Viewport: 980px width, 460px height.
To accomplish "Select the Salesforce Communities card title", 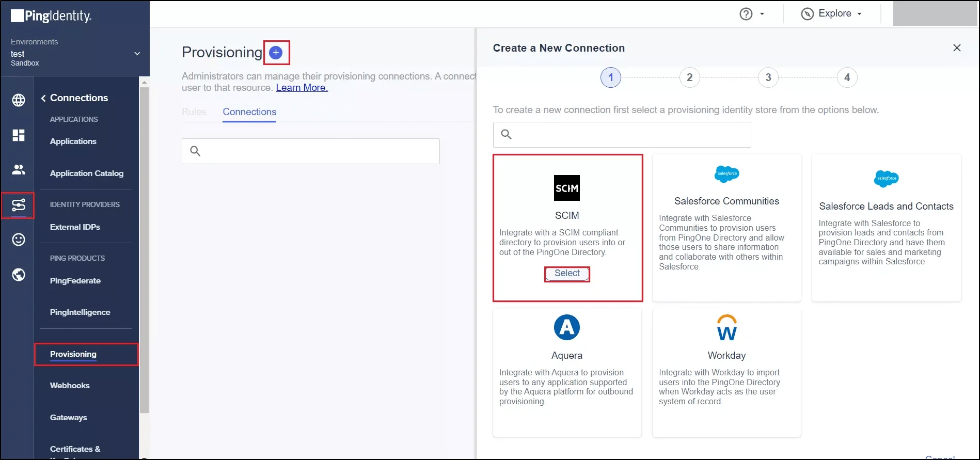I will tap(726, 201).
